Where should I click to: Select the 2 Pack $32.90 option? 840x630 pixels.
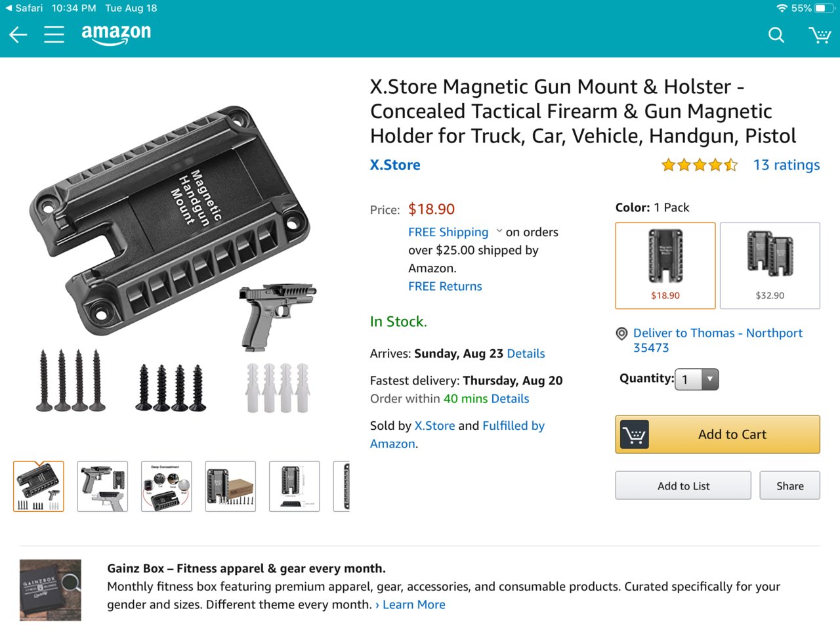[770, 266]
